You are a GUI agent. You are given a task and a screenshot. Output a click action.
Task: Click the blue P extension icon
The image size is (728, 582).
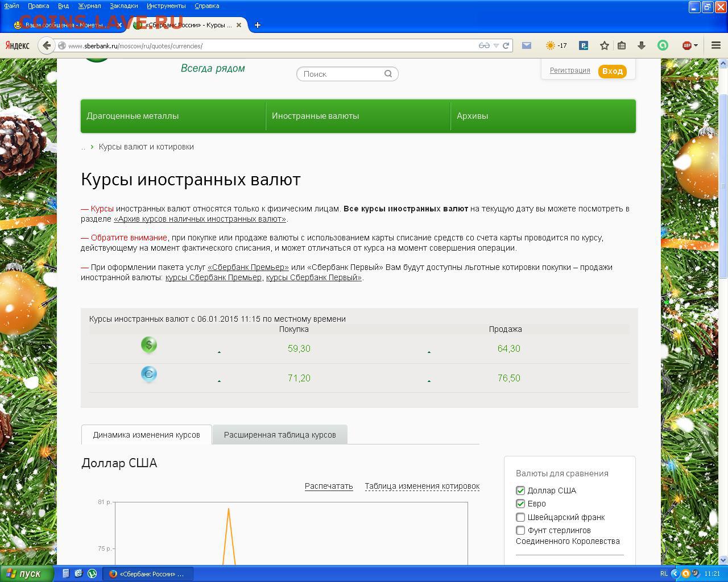click(584, 45)
